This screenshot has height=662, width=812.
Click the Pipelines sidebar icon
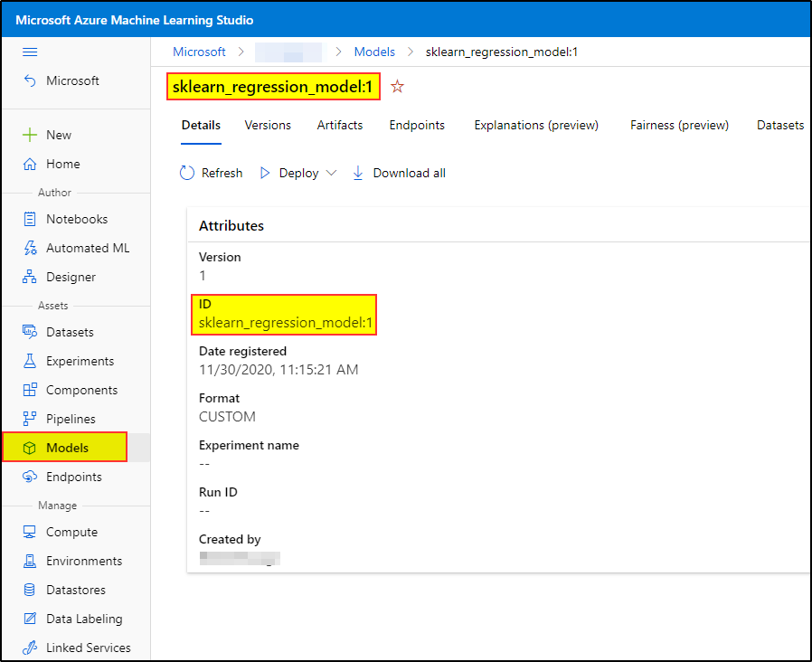click(x=30, y=419)
